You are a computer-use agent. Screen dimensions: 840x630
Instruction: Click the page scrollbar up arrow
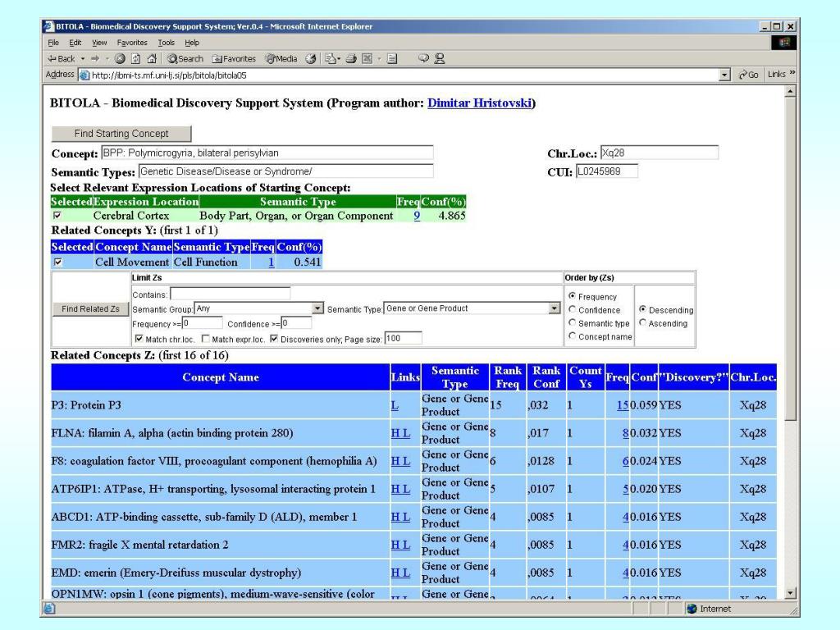[x=790, y=92]
